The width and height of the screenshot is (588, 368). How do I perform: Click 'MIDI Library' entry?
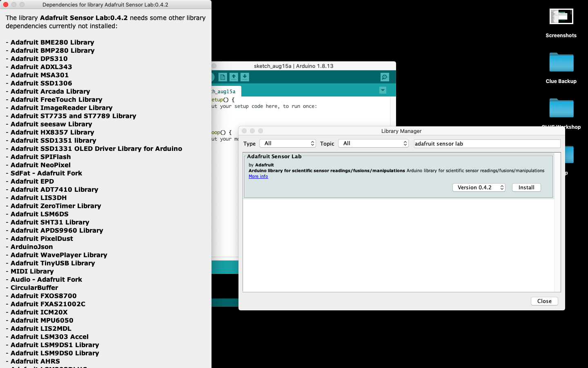pos(32,271)
